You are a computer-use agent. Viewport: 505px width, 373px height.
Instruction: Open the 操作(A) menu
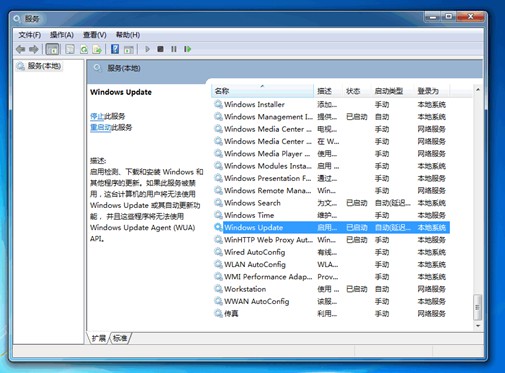pyautogui.click(x=62, y=35)
